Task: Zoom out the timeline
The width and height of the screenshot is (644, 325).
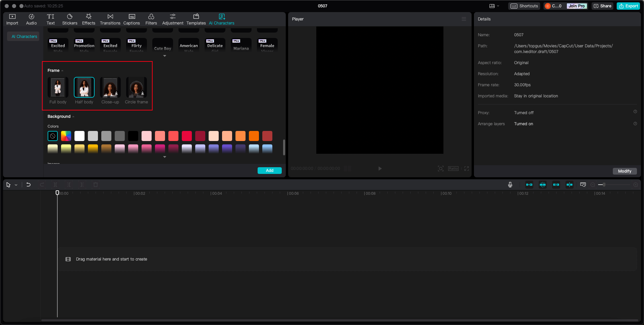Action: point(593,185)
